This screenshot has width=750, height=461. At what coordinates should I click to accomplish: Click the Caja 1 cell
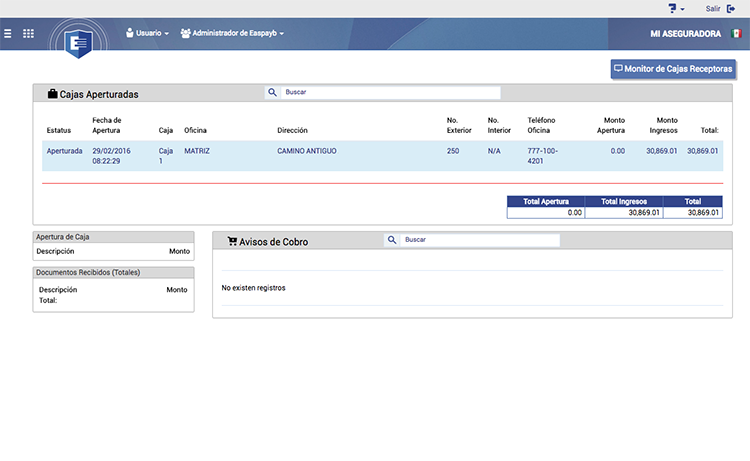165,156
